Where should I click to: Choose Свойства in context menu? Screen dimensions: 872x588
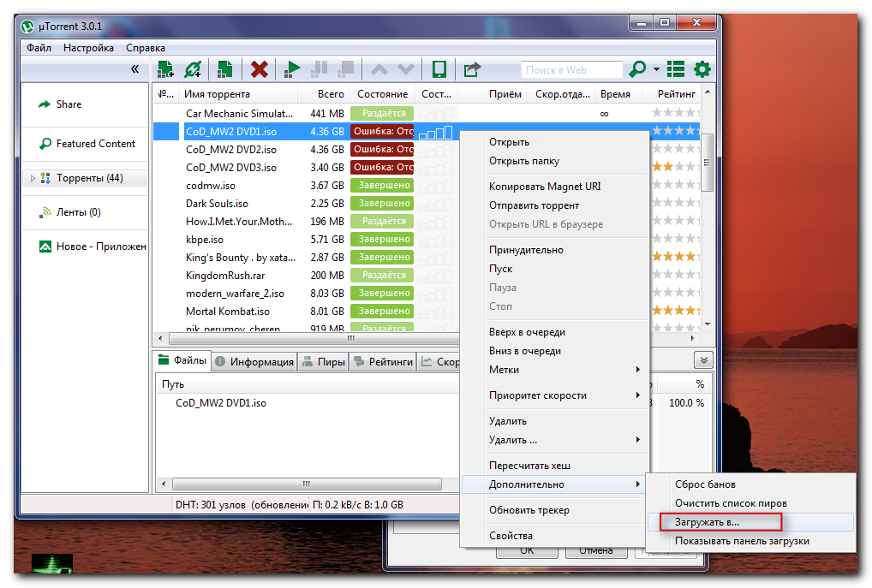pyautogui.click(x=555, y=536)
